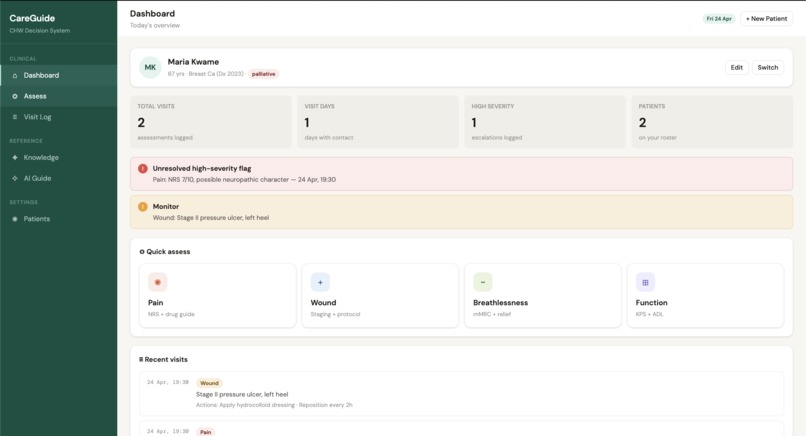The height and width of the screenshot is (436, 806).
Task: Click the + New Patient button
Action: point(766,19)
